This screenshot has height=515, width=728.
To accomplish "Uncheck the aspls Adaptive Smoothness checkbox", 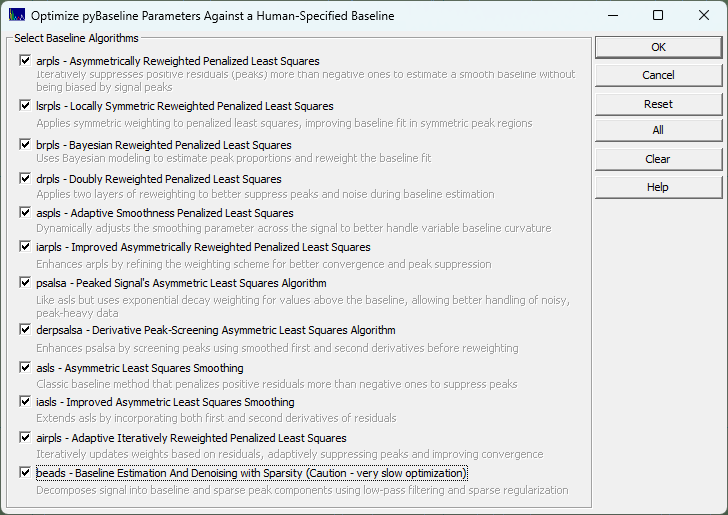I will tap(25, 212).
